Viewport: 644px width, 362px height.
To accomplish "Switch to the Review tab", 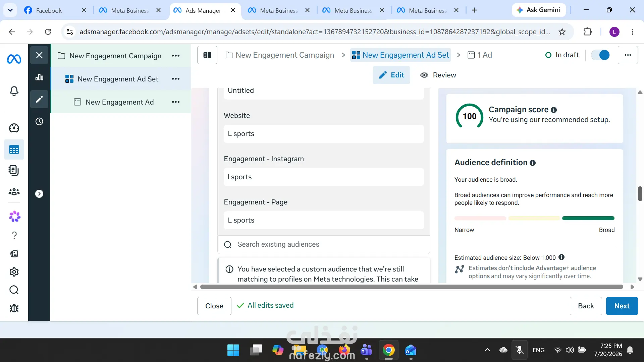I will point(438,75).
